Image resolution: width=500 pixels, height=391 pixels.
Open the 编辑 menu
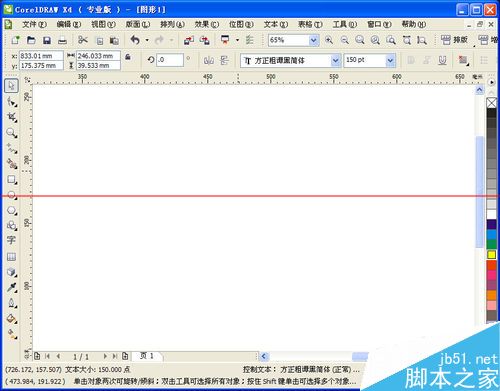pos(69,24)
